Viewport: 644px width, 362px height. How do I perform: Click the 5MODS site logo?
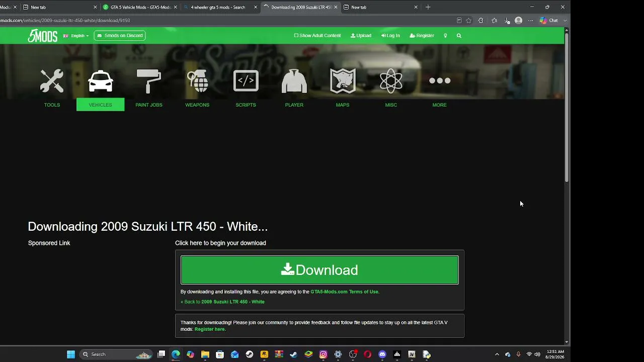(42, 36)
